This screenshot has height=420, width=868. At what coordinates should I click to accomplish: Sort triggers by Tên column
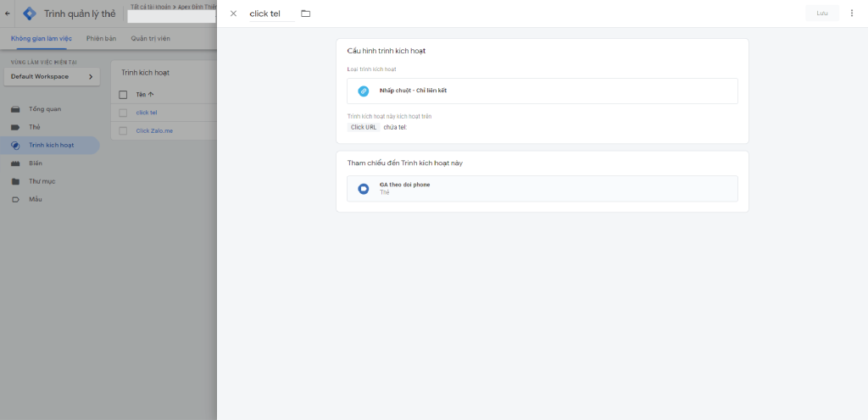[x=144, y=95]
